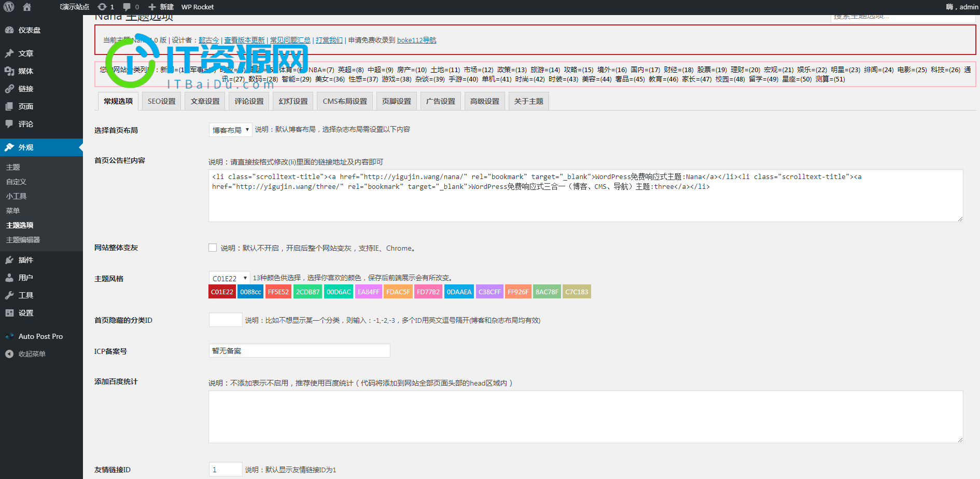Visit the site via home icon

27,7
